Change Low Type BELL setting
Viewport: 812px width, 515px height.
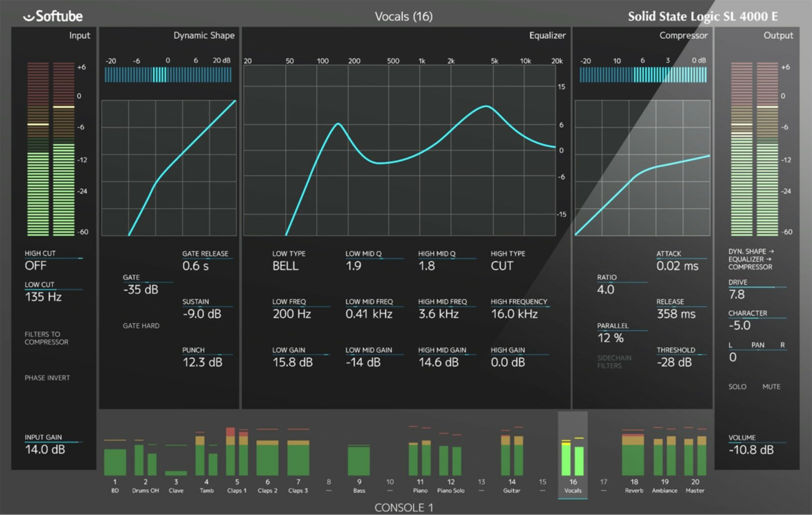click(285, 266)
